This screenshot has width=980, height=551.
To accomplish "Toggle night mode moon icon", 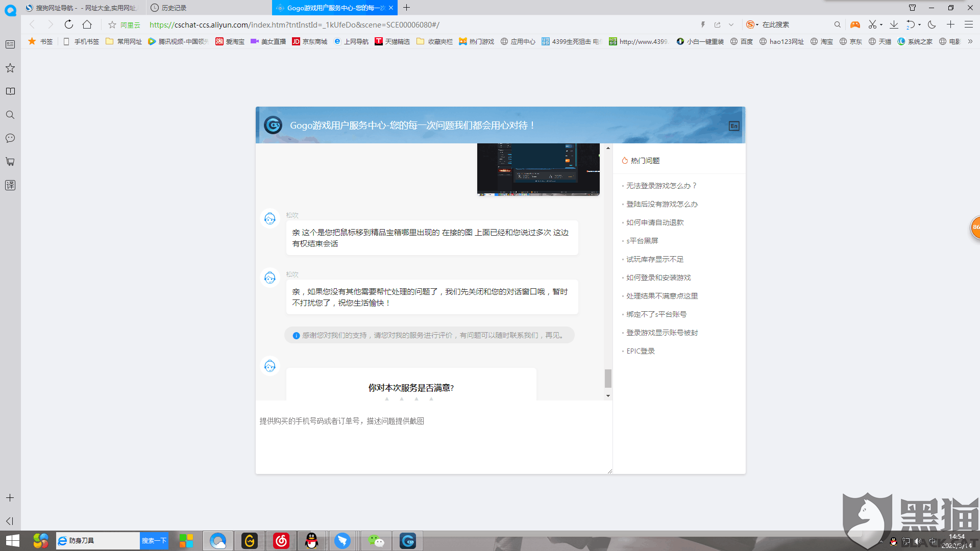I will click(932, 24).
